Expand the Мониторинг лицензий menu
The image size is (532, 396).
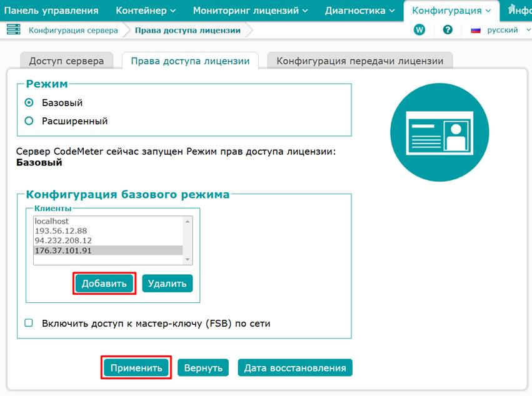point(250,11)
